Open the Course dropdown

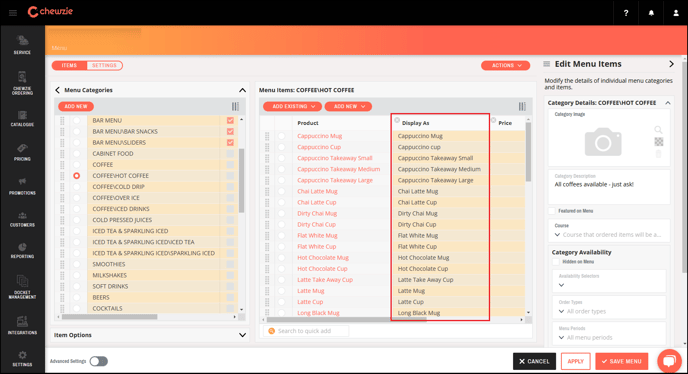(610, 231)
